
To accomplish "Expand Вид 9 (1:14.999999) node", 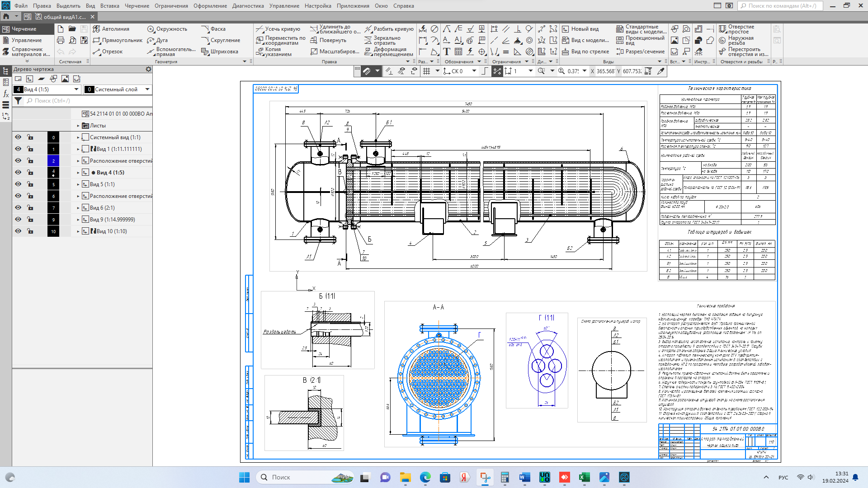I will pos(78,220).
